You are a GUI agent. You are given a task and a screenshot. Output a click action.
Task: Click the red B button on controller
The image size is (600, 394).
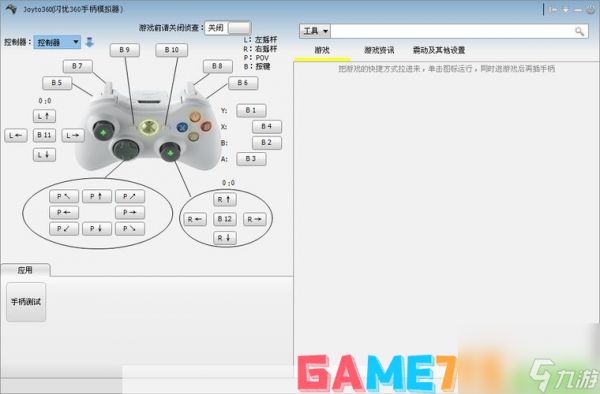click(x=206, y=126)
